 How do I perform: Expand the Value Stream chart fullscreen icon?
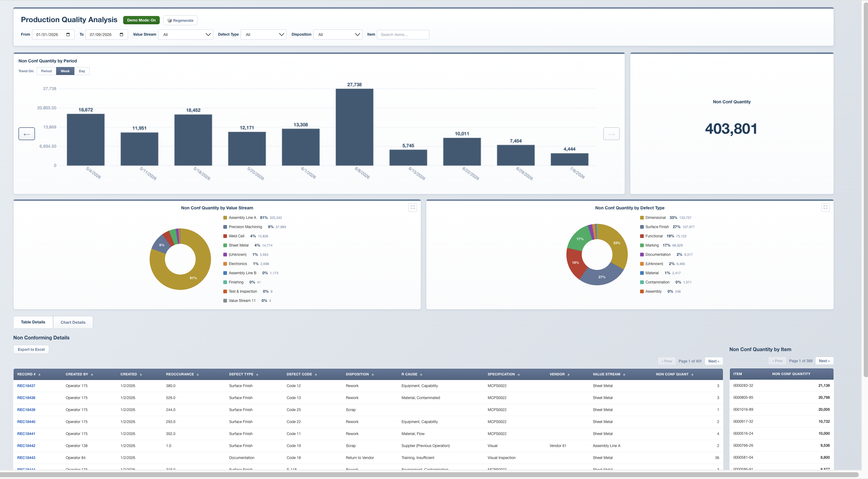(412, 207)
